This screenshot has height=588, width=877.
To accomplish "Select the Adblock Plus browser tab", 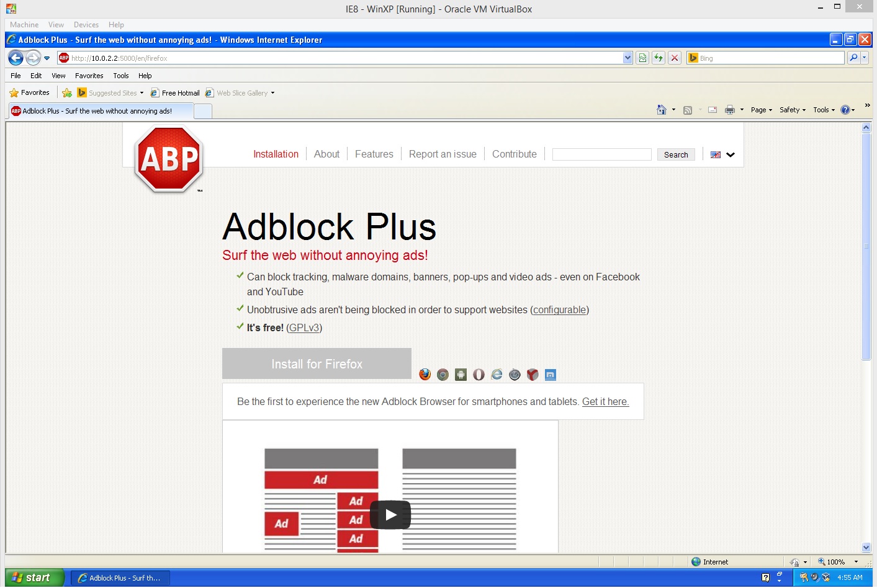I will [101, 111].
